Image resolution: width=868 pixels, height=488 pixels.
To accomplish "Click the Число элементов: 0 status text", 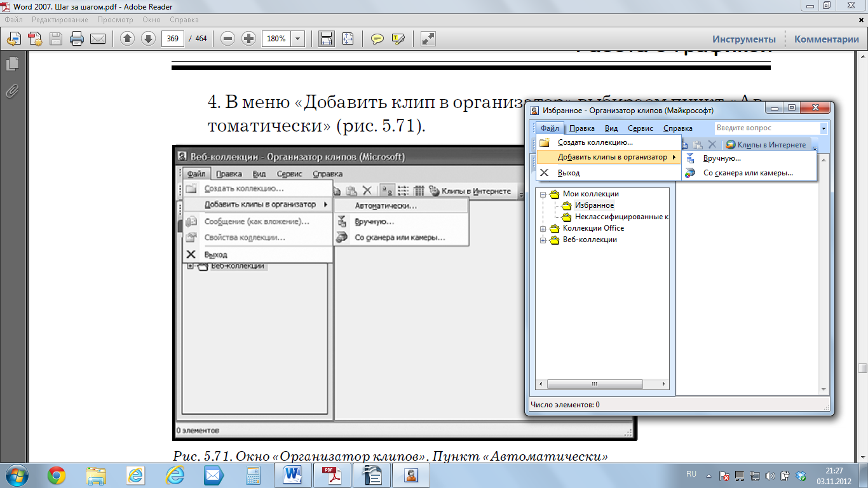I will tap(565, 405).
